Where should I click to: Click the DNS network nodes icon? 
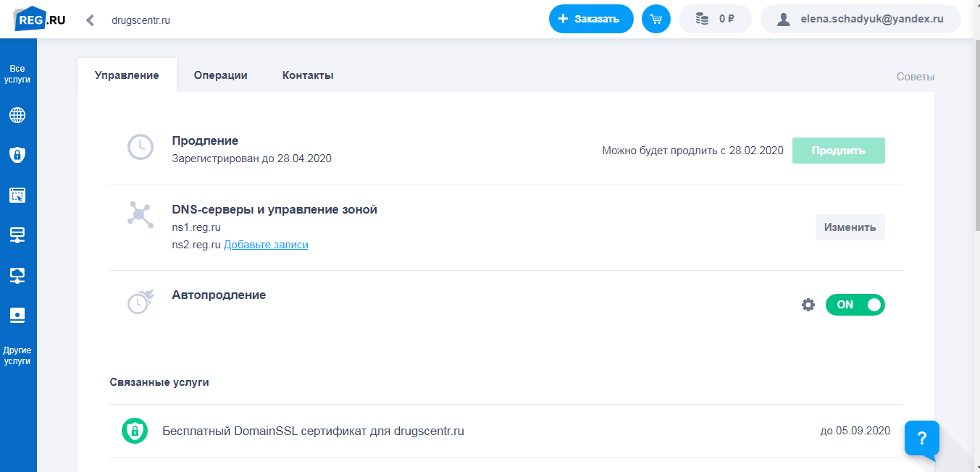(x=141, y=214)
